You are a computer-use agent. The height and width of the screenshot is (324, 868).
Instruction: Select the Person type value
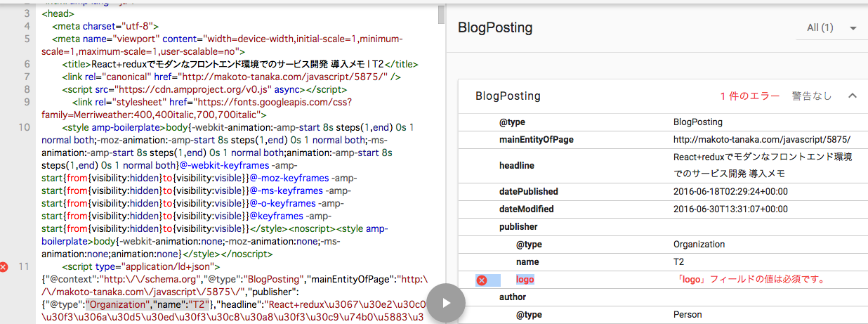click(686, 315)
